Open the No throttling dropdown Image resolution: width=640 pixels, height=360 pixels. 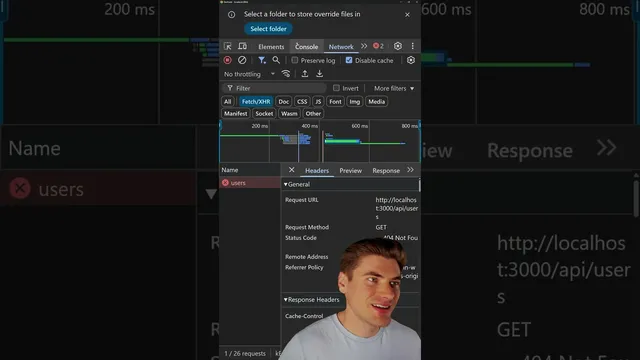pyautogui.click(x=249, y=74)
